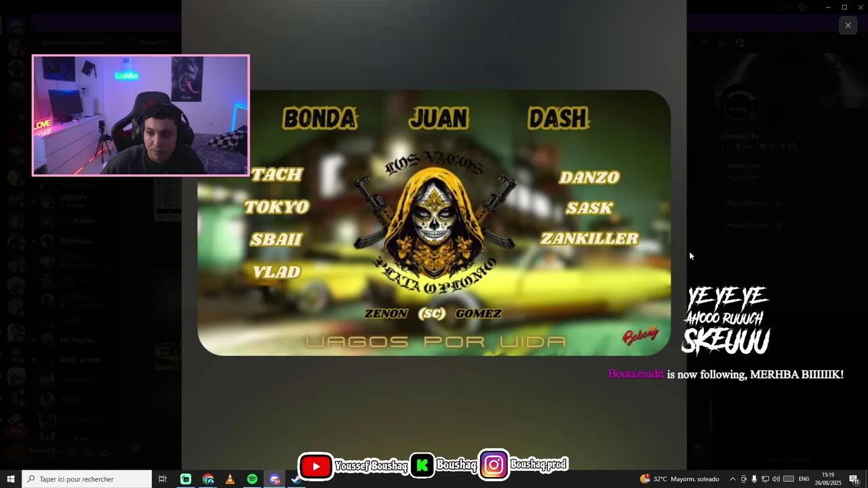The width and height of the screenshot is (868, 488).
Task: Open Spotify from the taskbar
Action: [252, 479]
